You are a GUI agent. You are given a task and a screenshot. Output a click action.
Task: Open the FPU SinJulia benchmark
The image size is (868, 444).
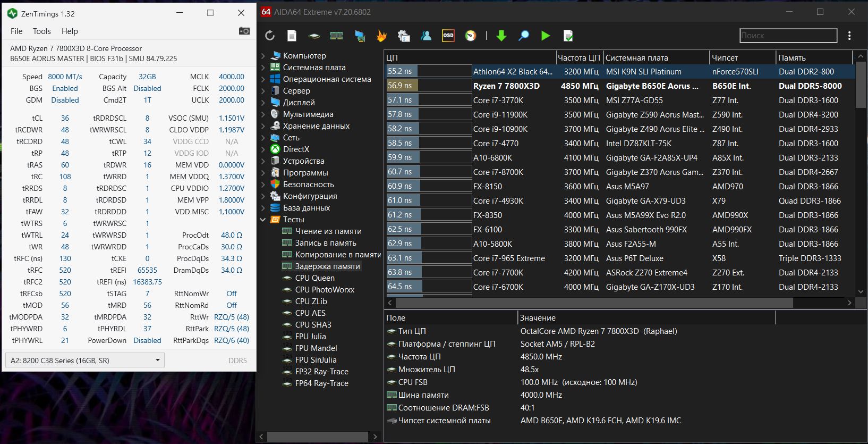[317, 359]
